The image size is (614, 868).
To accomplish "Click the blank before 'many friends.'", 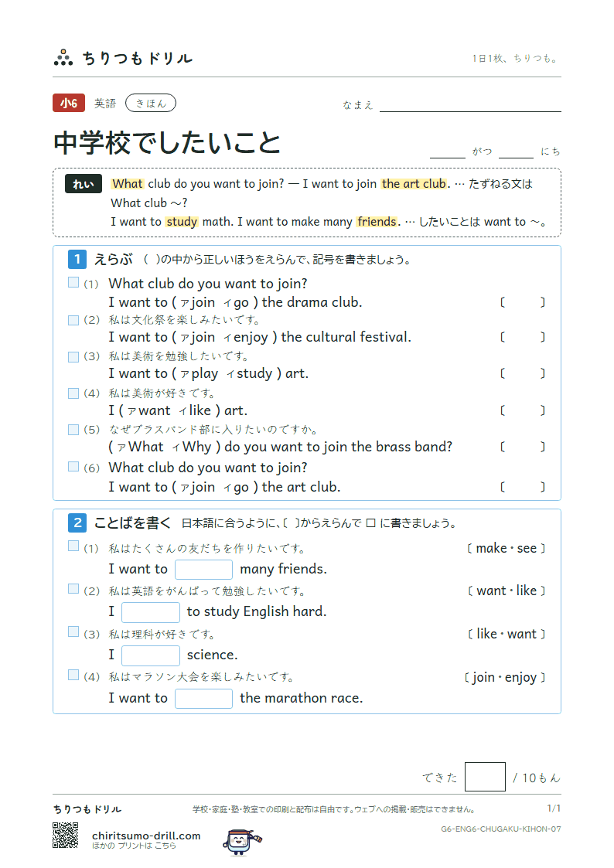I will coord(203,570).
